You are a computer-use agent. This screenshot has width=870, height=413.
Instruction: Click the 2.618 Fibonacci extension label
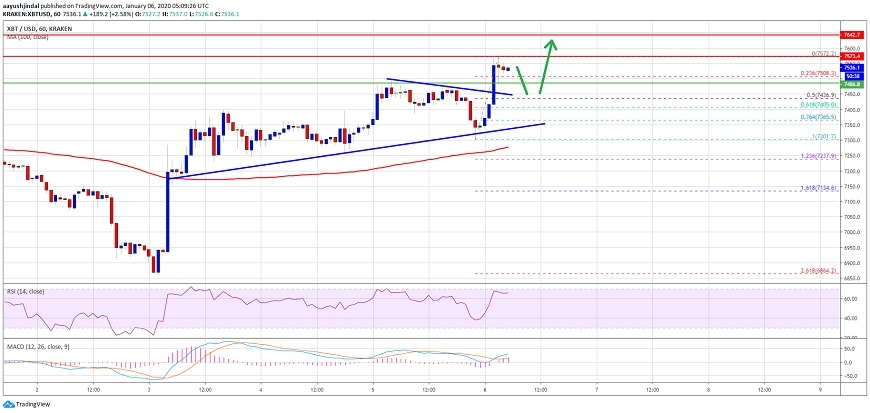click(x=526, y=272)
